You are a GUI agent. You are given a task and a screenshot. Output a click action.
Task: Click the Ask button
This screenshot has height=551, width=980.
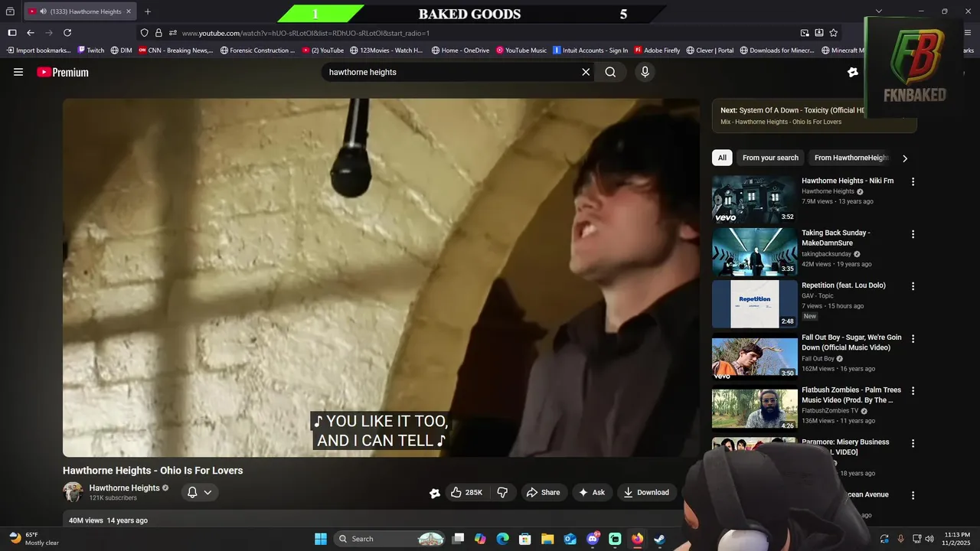pos(592,492)
